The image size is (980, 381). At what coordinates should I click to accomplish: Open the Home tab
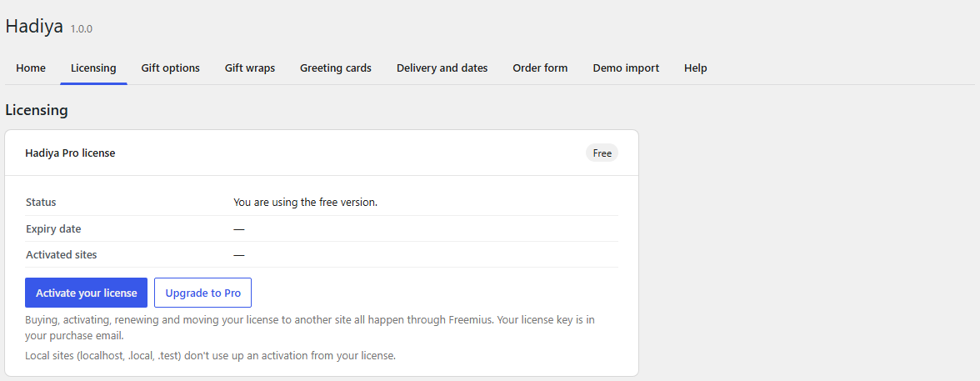tap(31, 68)
